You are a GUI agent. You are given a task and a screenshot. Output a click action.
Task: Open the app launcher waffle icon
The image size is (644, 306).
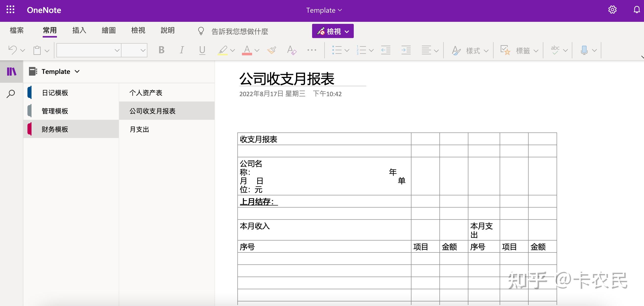[x=10, y=10]
